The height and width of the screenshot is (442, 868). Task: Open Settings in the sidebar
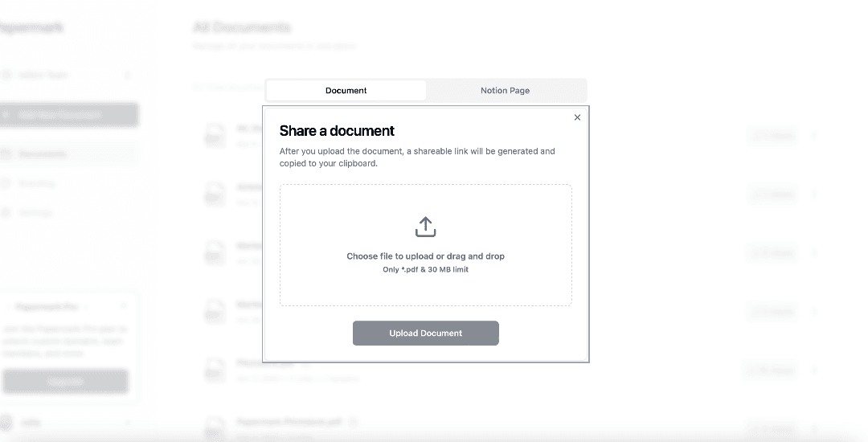pyautogui.click(x=36, y=213)
